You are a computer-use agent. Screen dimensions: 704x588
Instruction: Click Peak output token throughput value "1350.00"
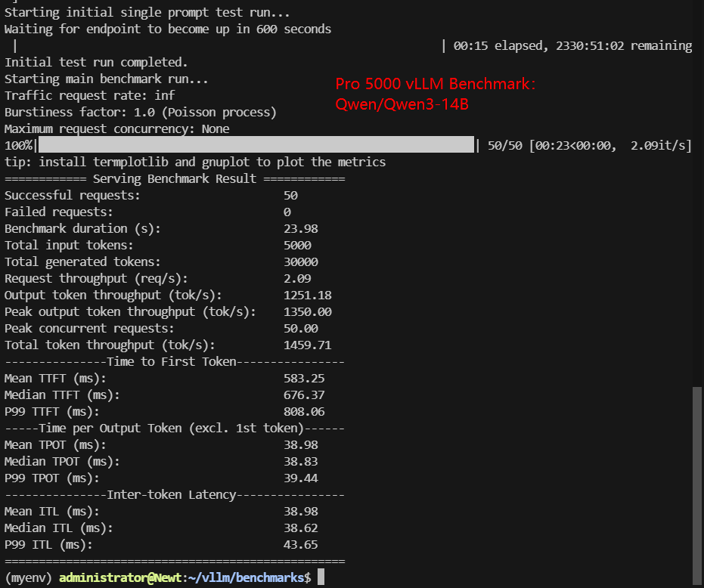(x=308, y=311)
